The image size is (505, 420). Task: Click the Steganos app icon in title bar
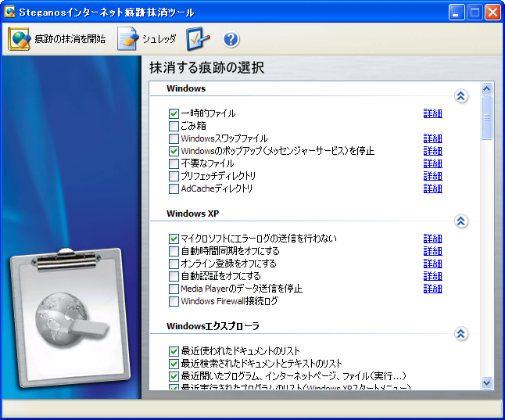(9, 12)
